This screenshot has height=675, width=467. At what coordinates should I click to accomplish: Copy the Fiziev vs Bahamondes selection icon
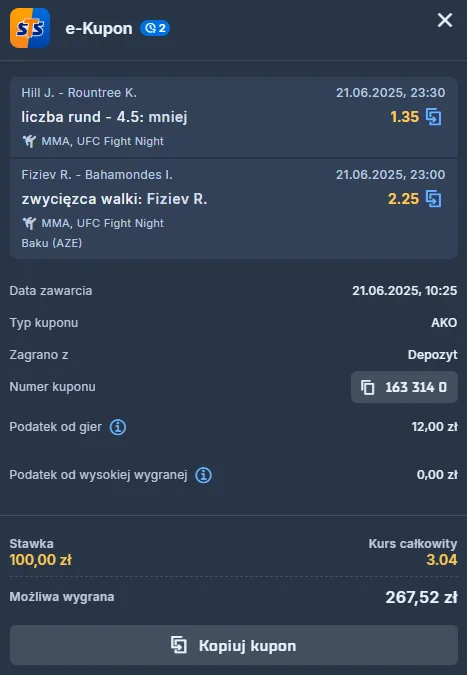[433, 199]
